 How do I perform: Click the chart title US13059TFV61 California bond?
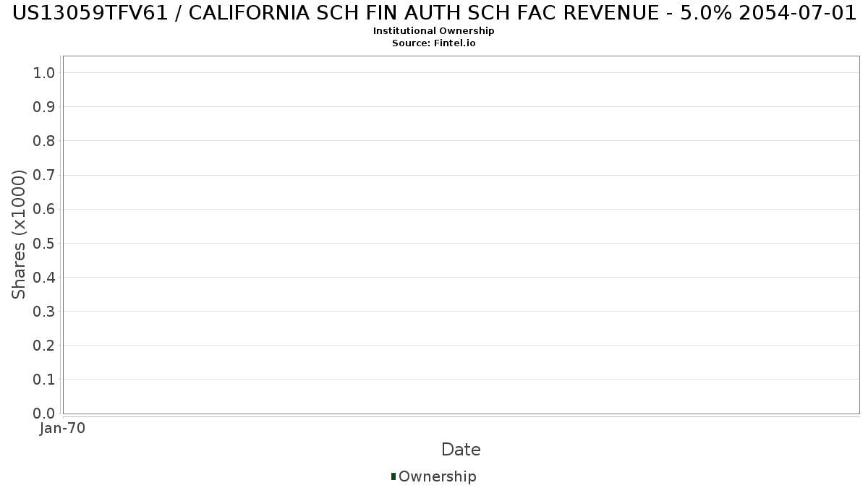(434, 13)
